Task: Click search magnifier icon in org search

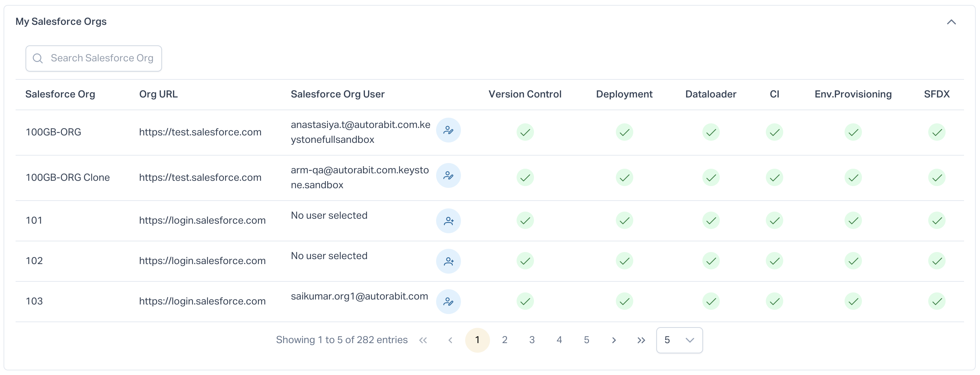Action: coord(38,58)
